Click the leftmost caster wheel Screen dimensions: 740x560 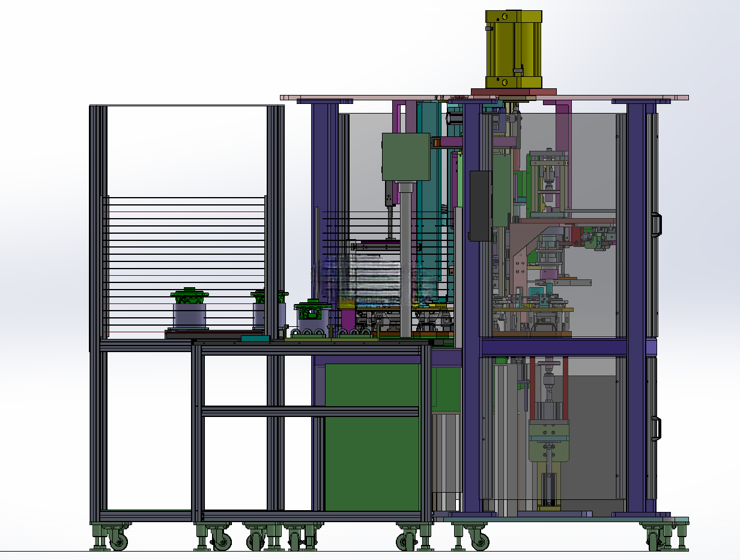tap(118, 541)
